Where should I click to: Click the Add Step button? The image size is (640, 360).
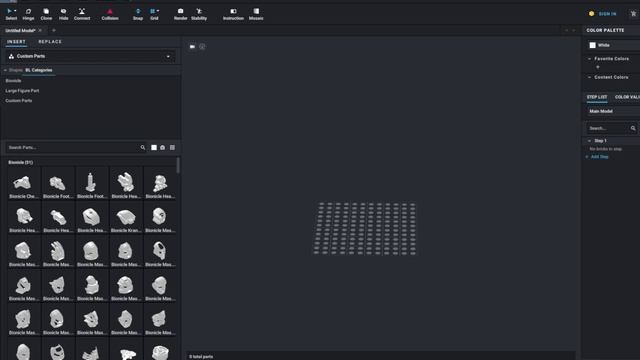(598, 157)
